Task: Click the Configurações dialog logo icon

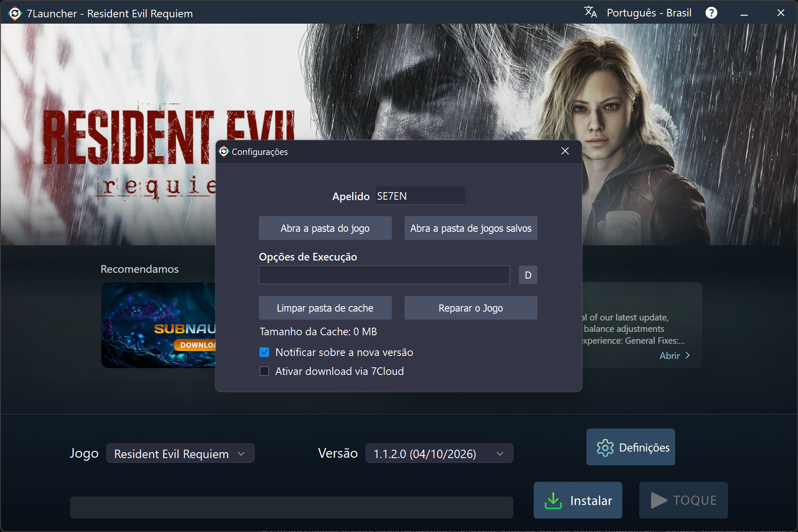Action: coord(224,152)
